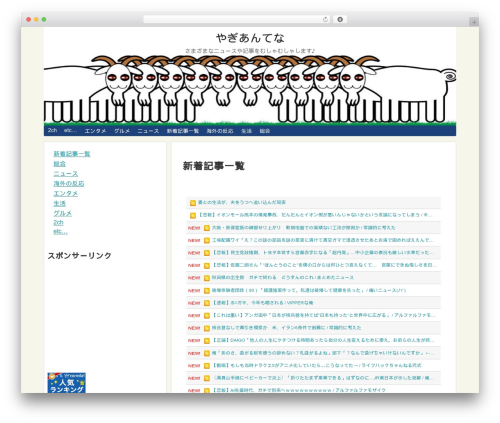The height and width of the screenshot is (423, 500).
Task: Open the 佐藤二朗さん article link
Action: click(x=324, y=265)
